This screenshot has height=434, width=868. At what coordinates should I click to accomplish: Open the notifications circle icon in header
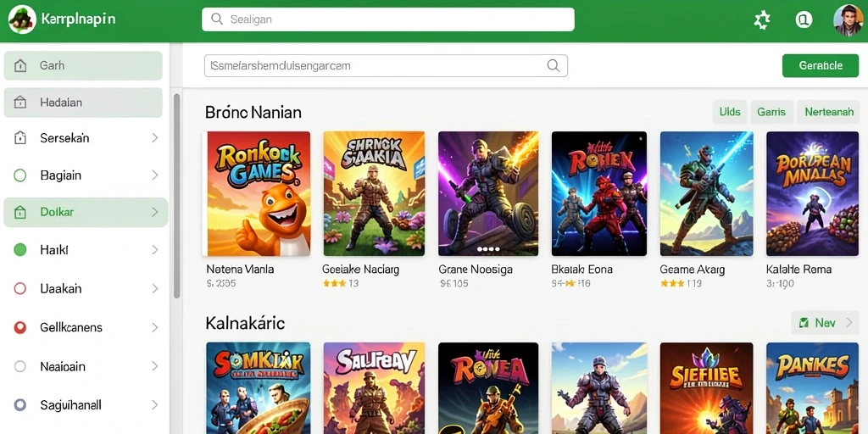click(x=804, y=20)
